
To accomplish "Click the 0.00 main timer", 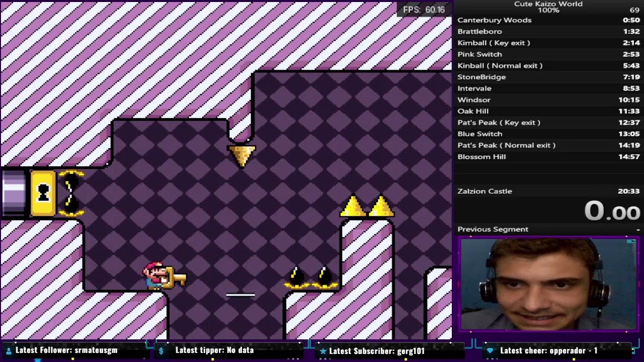I will pyautogui.click(x=612, y=211).
